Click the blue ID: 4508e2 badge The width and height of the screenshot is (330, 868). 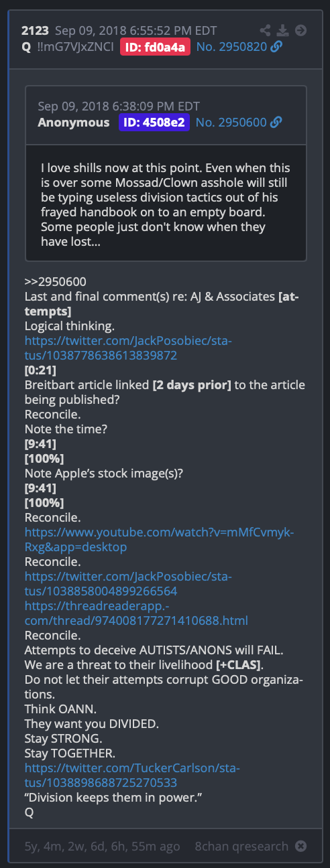154,122
